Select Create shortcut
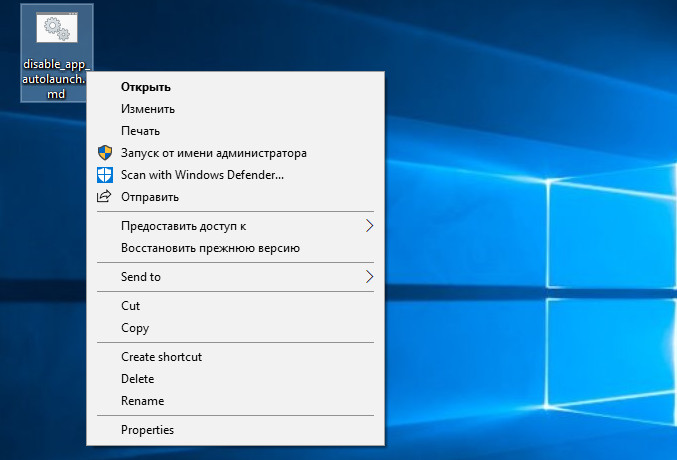Image resolution: width=677 pixels, height=460 pixels. [235, 357]
